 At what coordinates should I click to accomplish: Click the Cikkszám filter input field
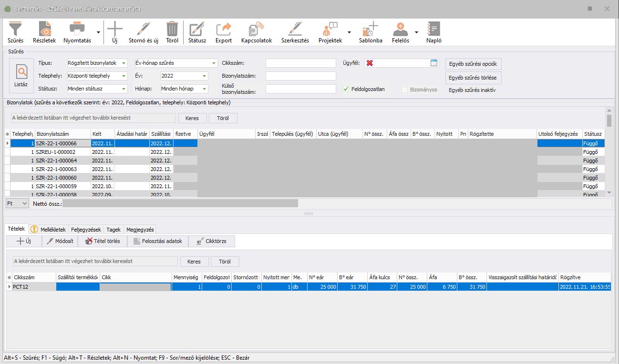pyautogui.click(x=300, y=63)
